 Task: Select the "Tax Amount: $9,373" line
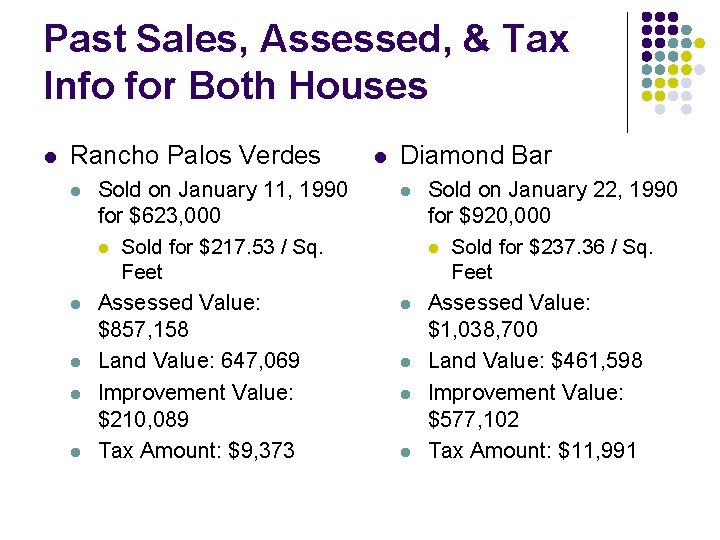tap(196, 451)
